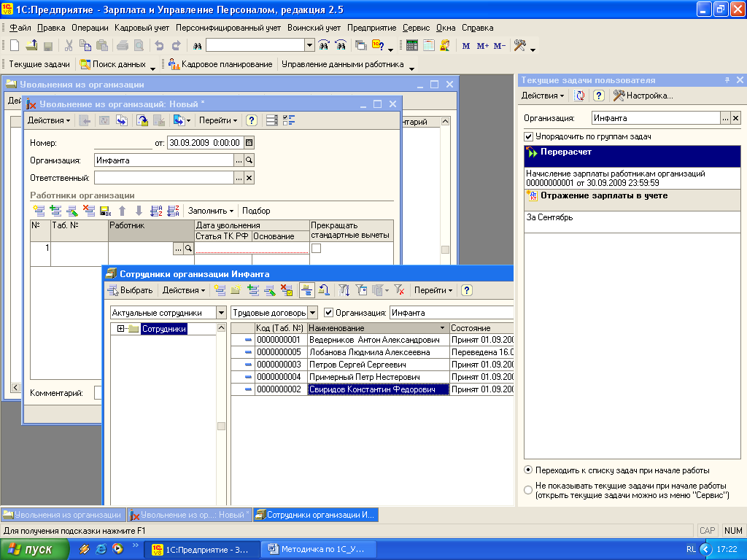Move row down arrow in workers table
The height and width of the screenshot is (560, 747).
point(139,211)
